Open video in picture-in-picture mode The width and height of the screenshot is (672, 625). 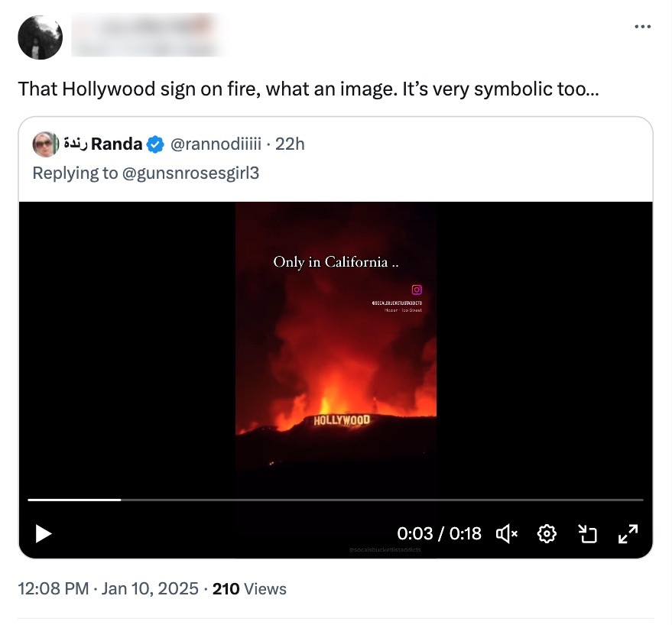pyautogui.click(x=587, y=533)
